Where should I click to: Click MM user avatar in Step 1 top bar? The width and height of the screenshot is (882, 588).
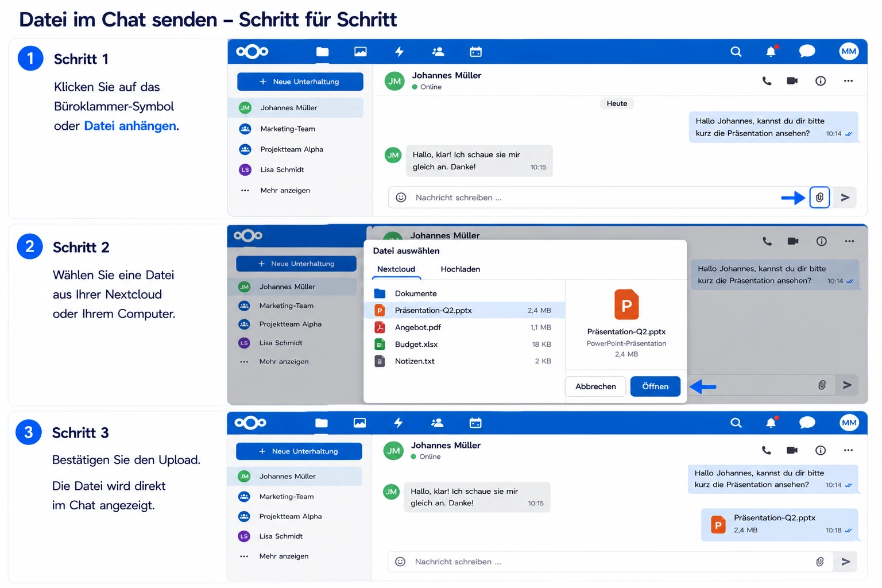point(849,52)
